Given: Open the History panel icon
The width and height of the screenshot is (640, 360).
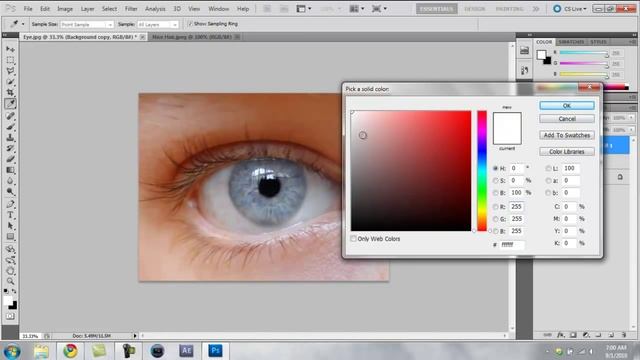Looking at the screenshot, I should click(524, 70).
